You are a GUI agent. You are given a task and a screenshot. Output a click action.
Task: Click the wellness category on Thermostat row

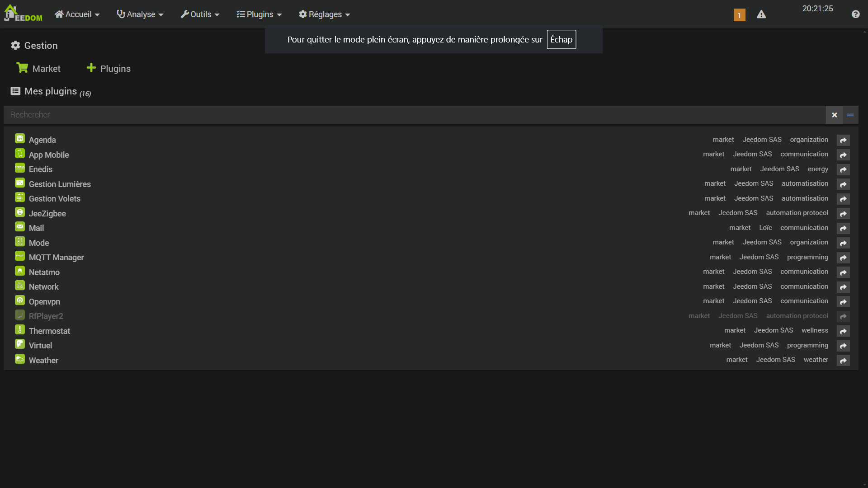pyautogui.click(x=815, y=330)
